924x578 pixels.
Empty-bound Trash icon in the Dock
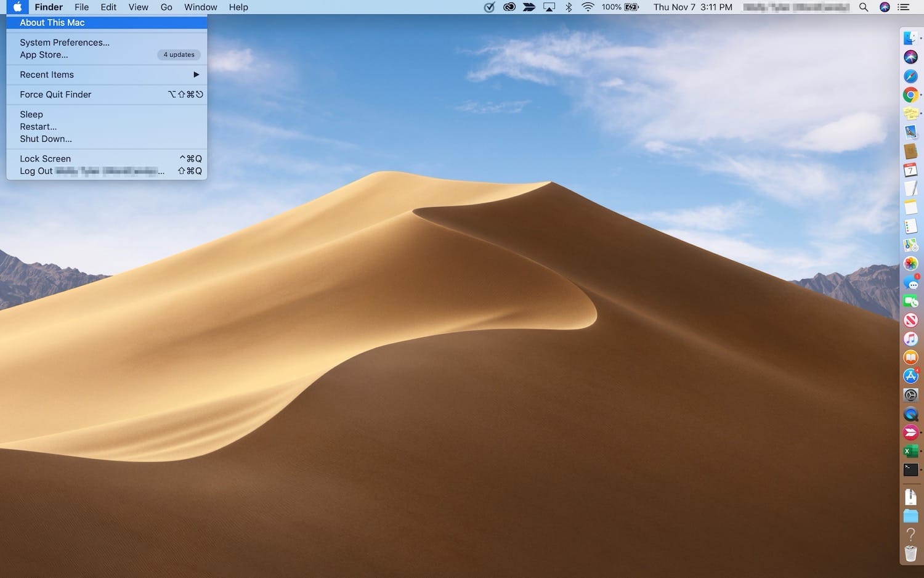pos(910,553)
